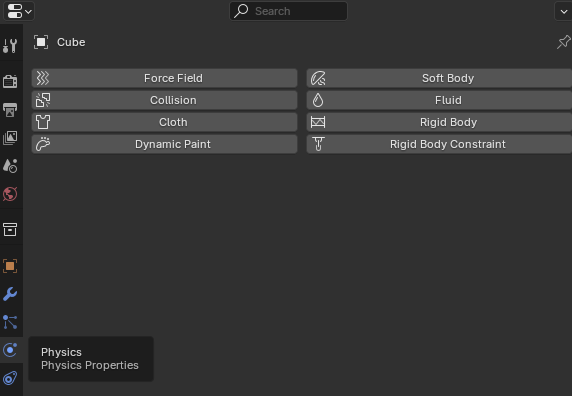572x396 pixels.
Task: Open the World properties tab
Action: 10,194
